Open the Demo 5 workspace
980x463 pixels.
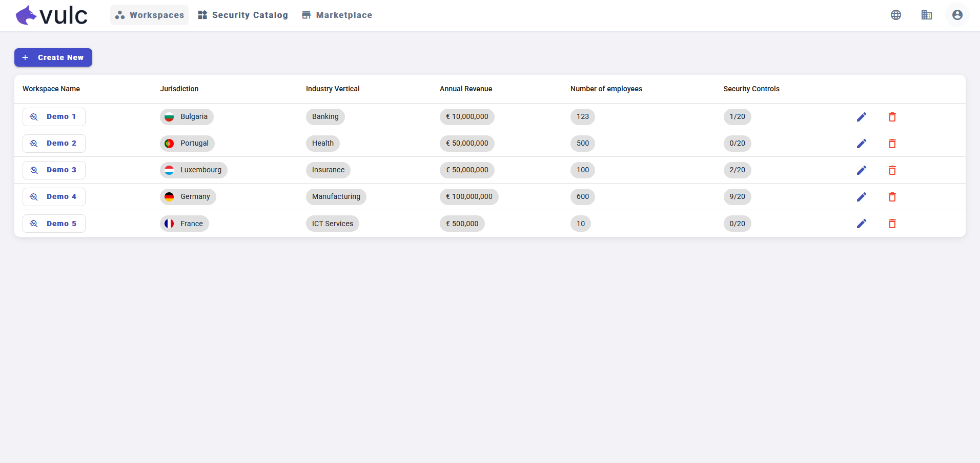tap(54, 223)
